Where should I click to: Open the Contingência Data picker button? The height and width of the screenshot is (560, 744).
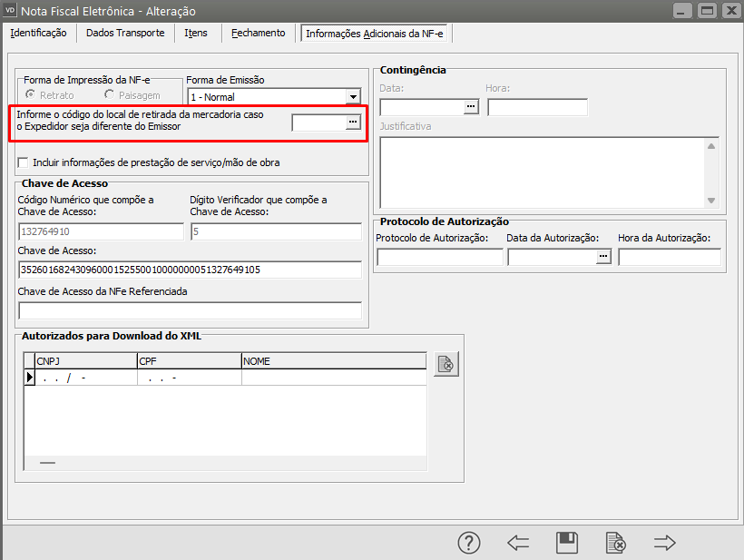pyautogui.click(x=471, y=107)
